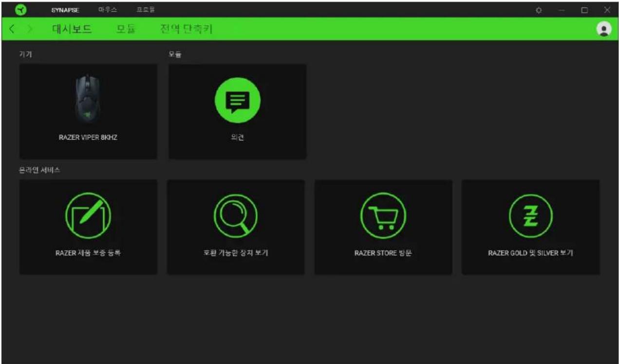
Task: Go back with the left arrow
Action: click(12, 29)
